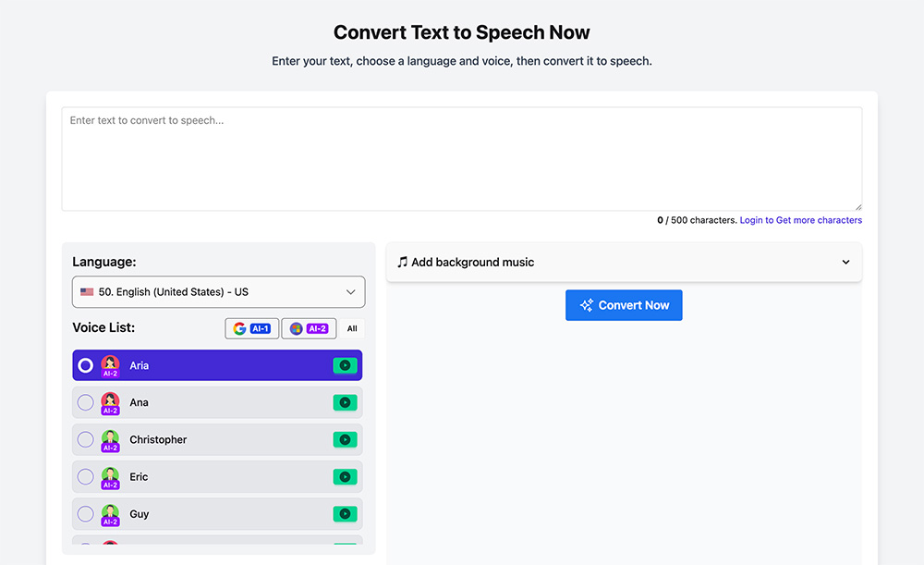Select the Christopher radio button
924x565 pixels.
[85, 440]
